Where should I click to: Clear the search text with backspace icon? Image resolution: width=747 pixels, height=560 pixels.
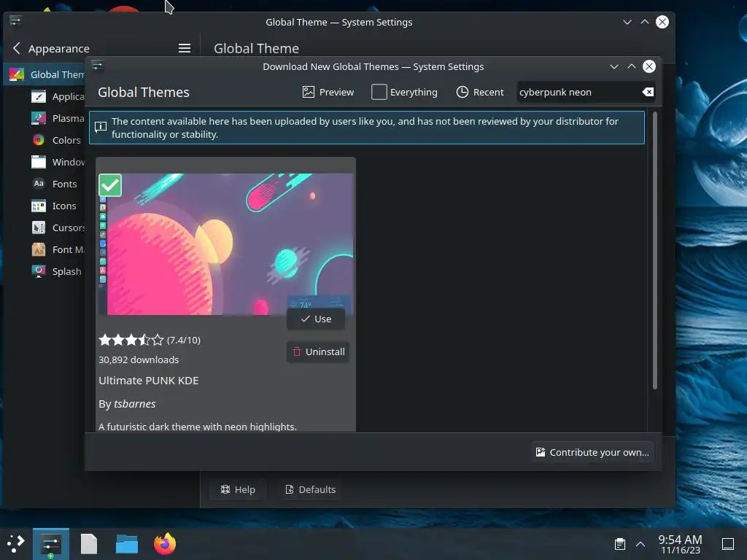(x=648, y=92)
